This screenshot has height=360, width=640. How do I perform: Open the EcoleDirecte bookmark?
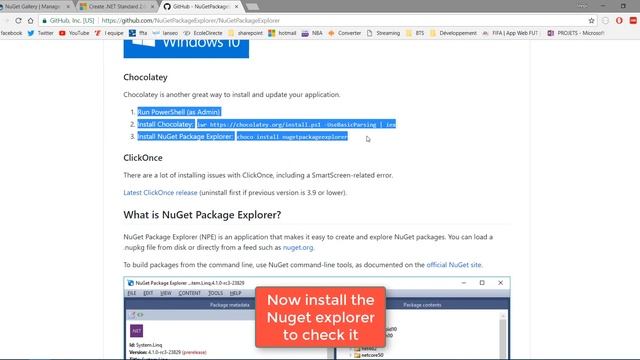click(203, 33)
